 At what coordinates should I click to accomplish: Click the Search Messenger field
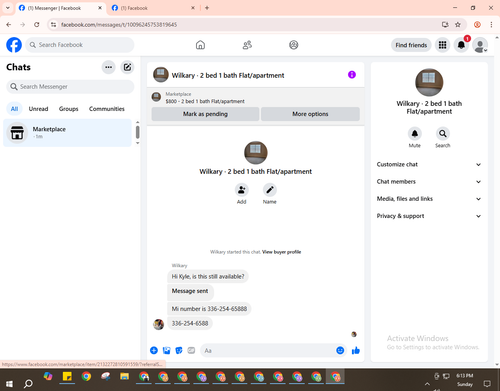tap(70, 87)
